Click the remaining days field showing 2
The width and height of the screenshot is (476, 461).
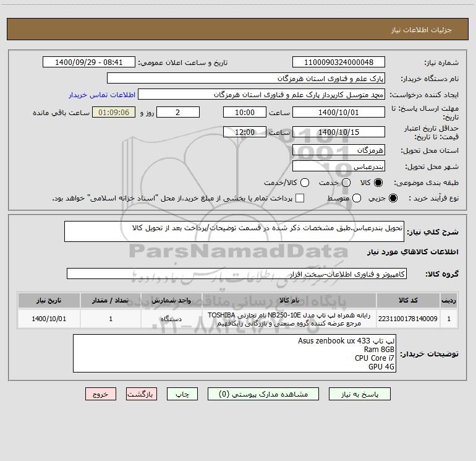click(178, 113)
